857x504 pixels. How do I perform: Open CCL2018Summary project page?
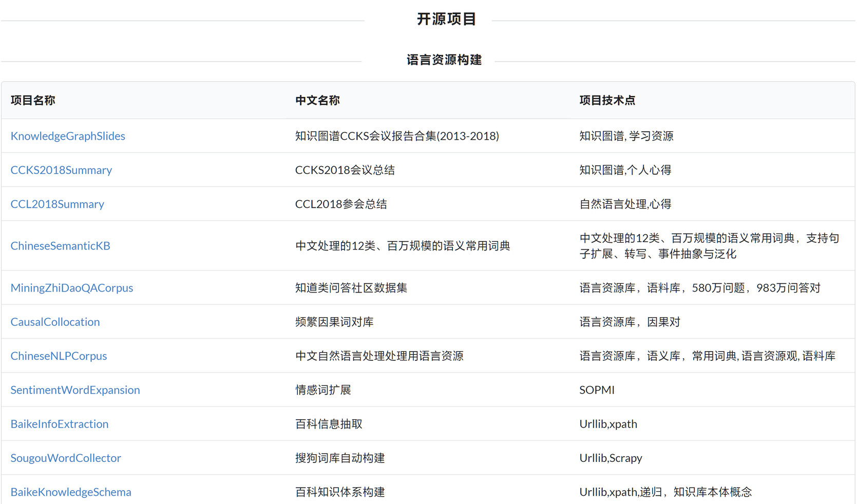click(57, 204)
